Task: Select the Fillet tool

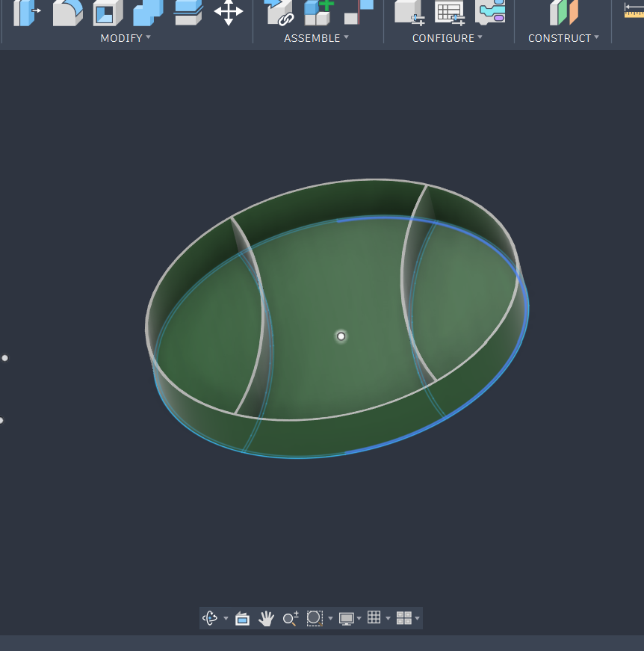Action: (68, 13)
